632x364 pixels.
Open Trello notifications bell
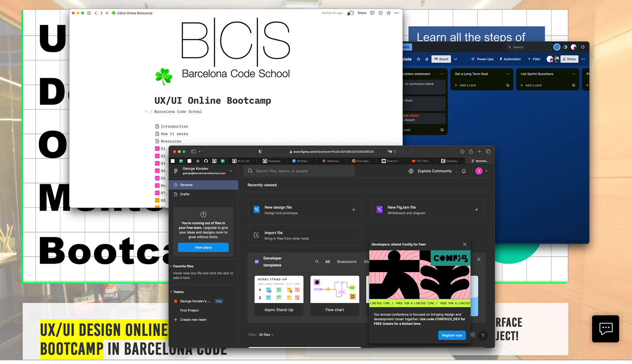pos(557,47)
